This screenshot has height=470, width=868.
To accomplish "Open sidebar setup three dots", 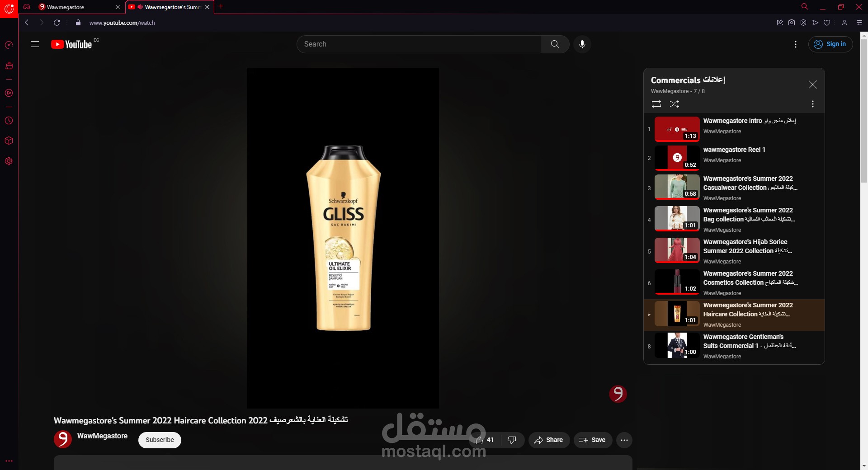I will pyautogui.click(x=9, y=461).
